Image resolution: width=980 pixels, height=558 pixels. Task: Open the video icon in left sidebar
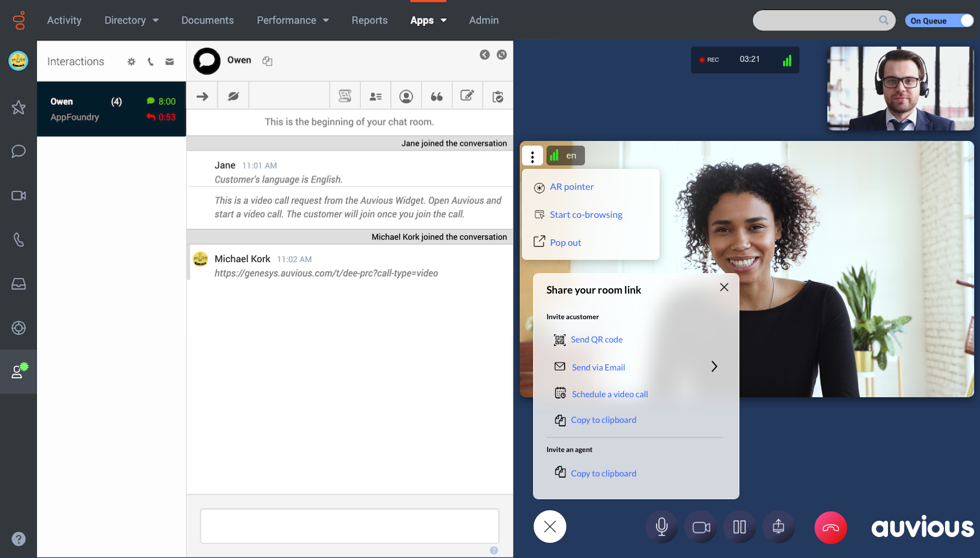point(19,196)
